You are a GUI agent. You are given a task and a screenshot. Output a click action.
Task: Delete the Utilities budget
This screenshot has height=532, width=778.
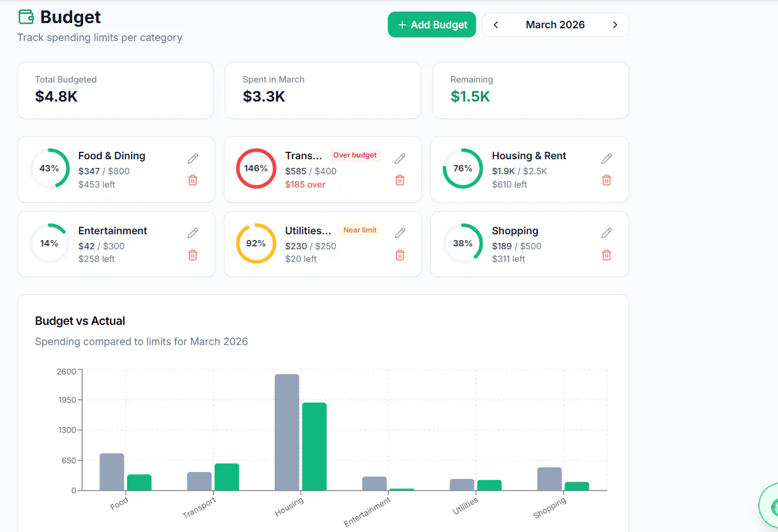[x=400, y=255]
